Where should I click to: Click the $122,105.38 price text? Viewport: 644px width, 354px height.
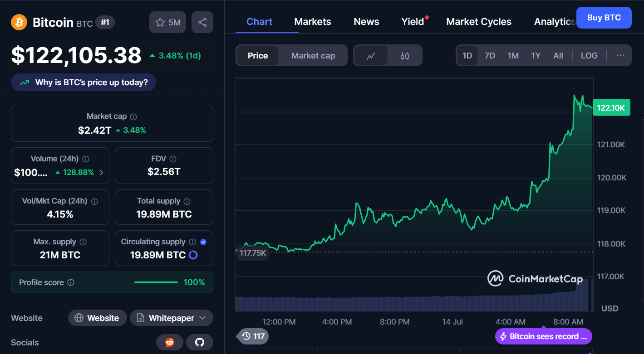coord(76,55)
